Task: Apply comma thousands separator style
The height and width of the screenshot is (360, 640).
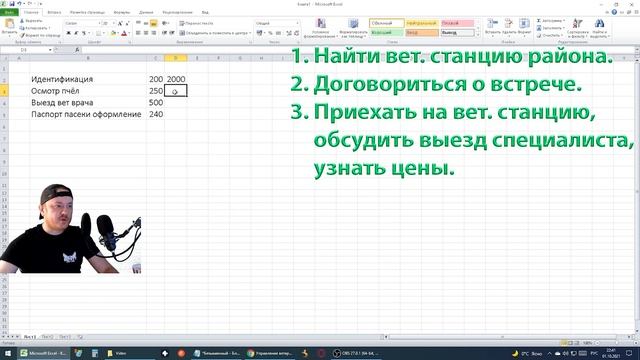Action: [x=278, y=33]
